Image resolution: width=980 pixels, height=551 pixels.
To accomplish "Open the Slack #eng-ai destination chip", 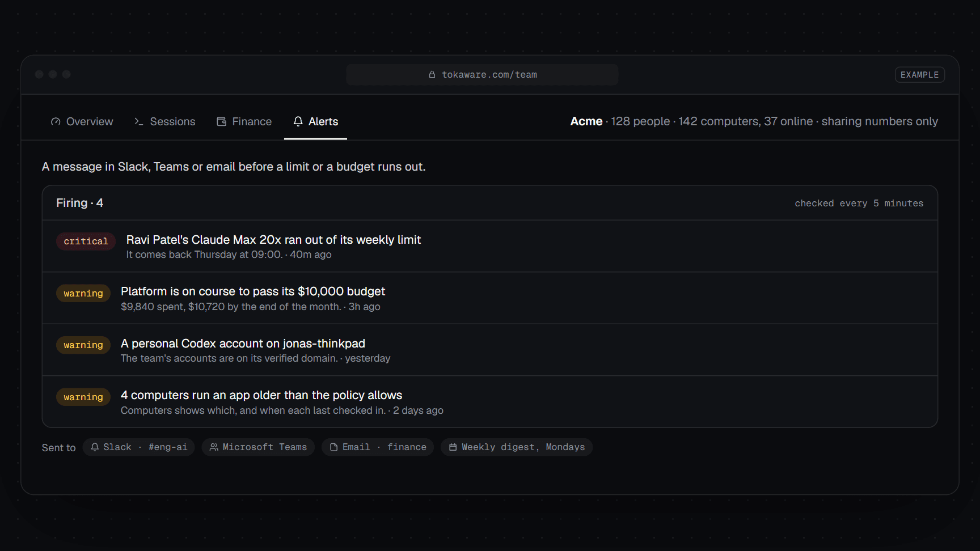I will [x=139, y=447].
